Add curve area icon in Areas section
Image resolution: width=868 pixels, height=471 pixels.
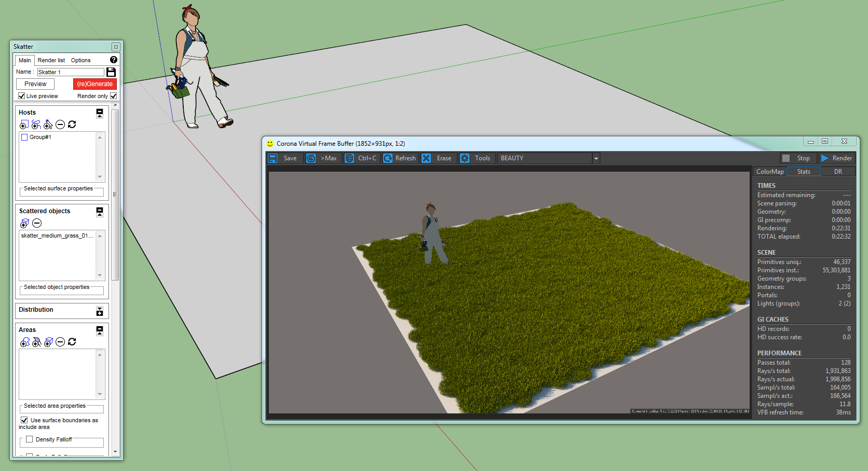pyautogui.click(x=24, y=342)
